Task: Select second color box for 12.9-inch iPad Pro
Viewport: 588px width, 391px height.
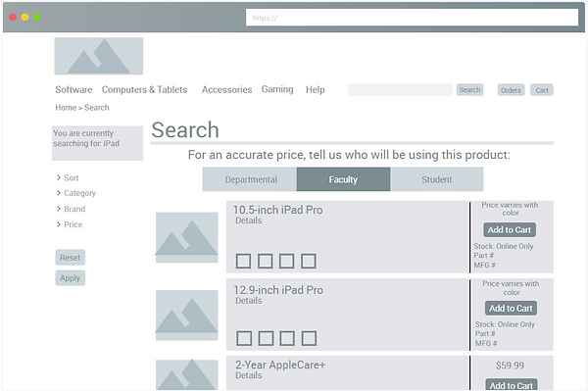Action: pos(266,338)
